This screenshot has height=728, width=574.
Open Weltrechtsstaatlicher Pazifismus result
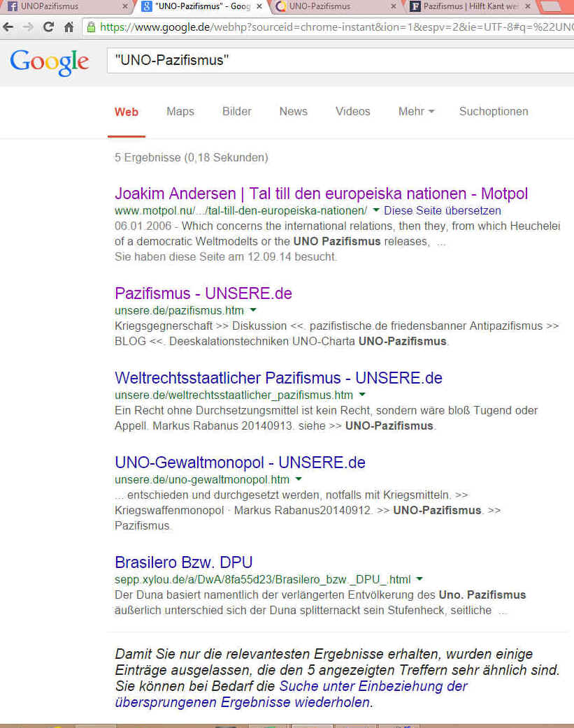tap(278, 378)
